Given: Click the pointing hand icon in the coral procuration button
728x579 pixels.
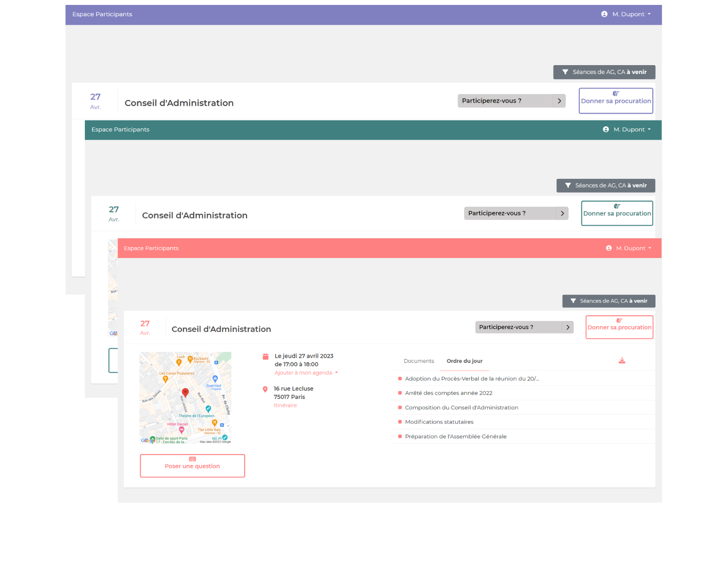Looking at the screenshot, I should (619, 321).
